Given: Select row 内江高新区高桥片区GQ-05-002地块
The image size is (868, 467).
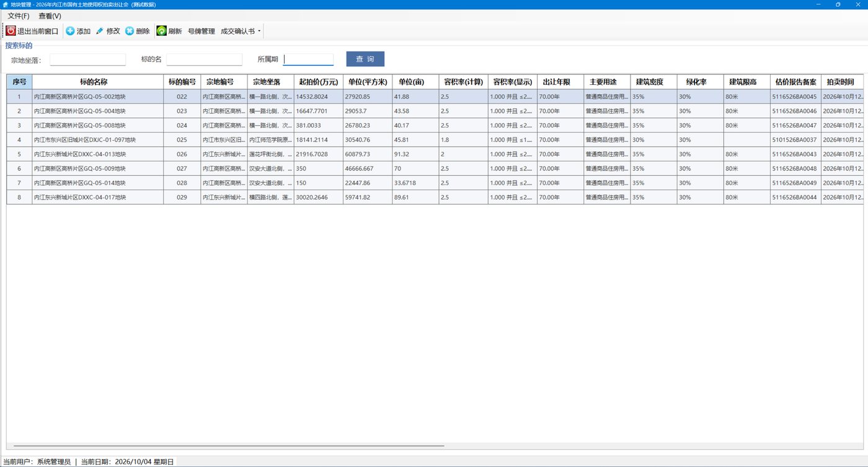Looking at the screenshot, I should (435, 97).
